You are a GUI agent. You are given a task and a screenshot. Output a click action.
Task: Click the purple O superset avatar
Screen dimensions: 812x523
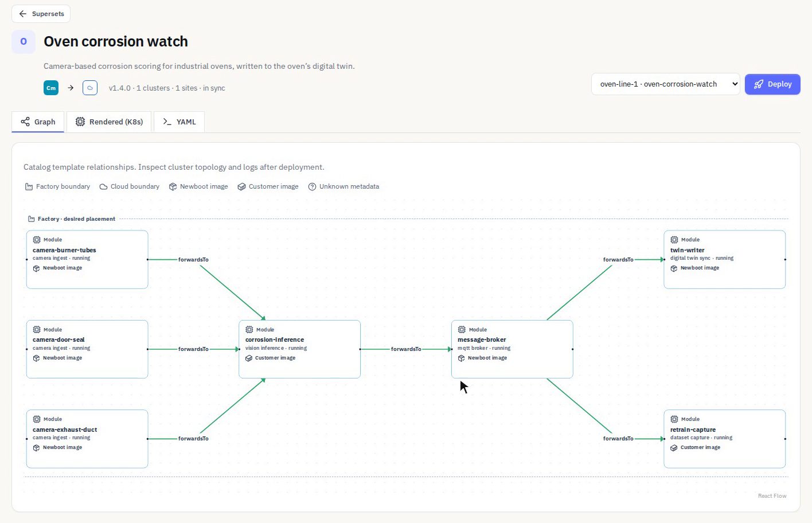[24, 41]
